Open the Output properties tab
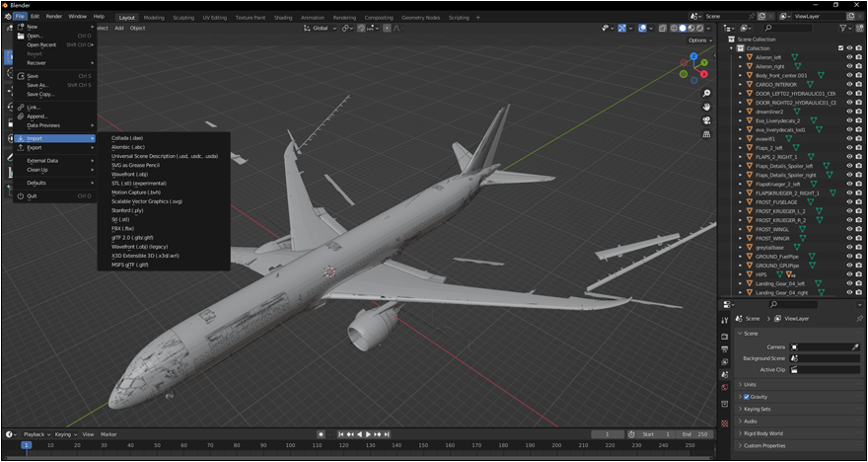 pyautogui.click(x=725, y=349)
